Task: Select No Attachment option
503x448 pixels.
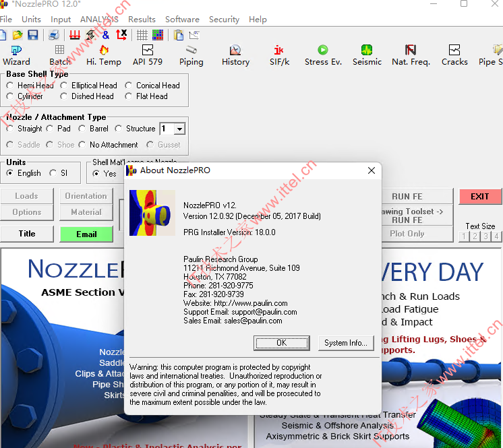Action: [x=108, y=145]
